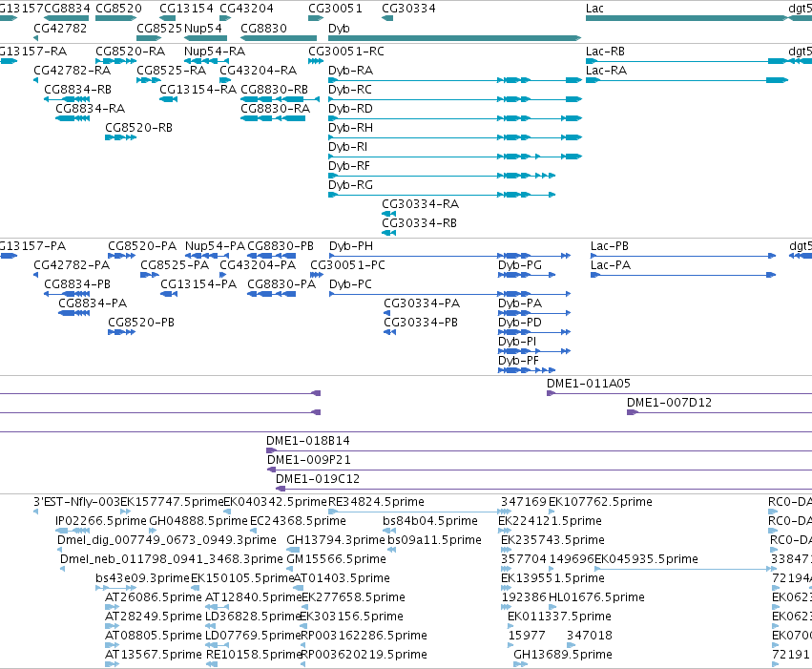Select the Lac gene bar in gene track
Image resolution: width=812 pixels, height=669 pixels.
687,18
